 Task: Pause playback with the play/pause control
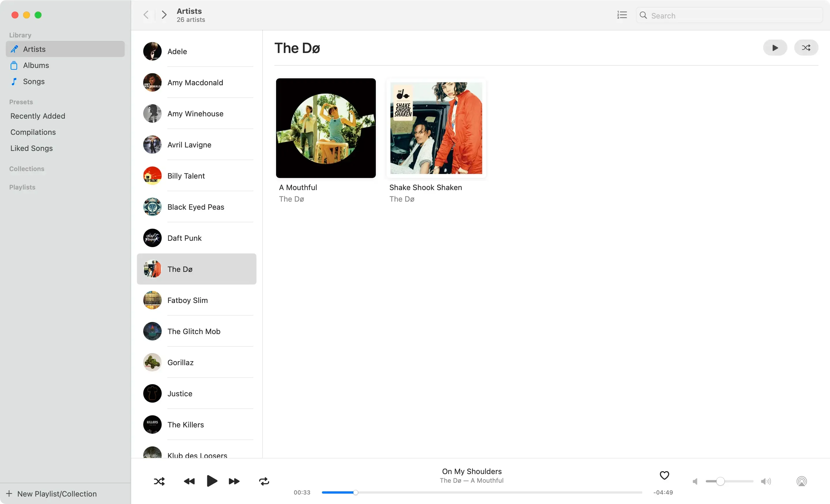point(212,482)
